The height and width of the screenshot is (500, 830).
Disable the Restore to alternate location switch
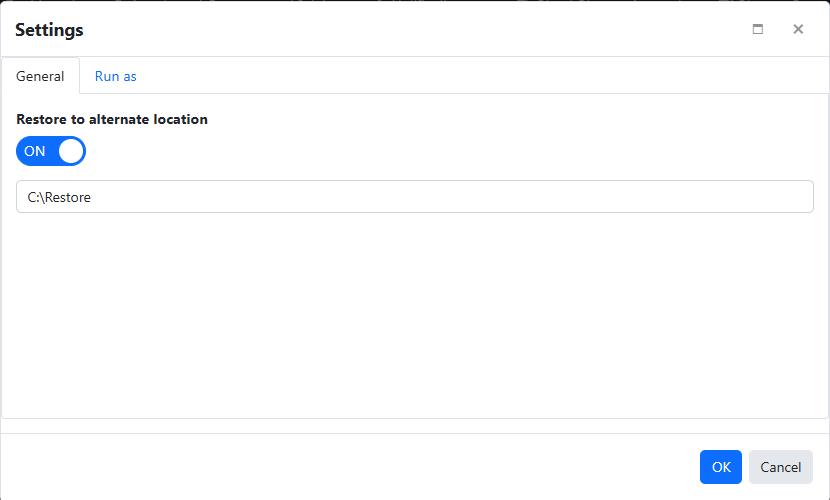coord(50,151)
